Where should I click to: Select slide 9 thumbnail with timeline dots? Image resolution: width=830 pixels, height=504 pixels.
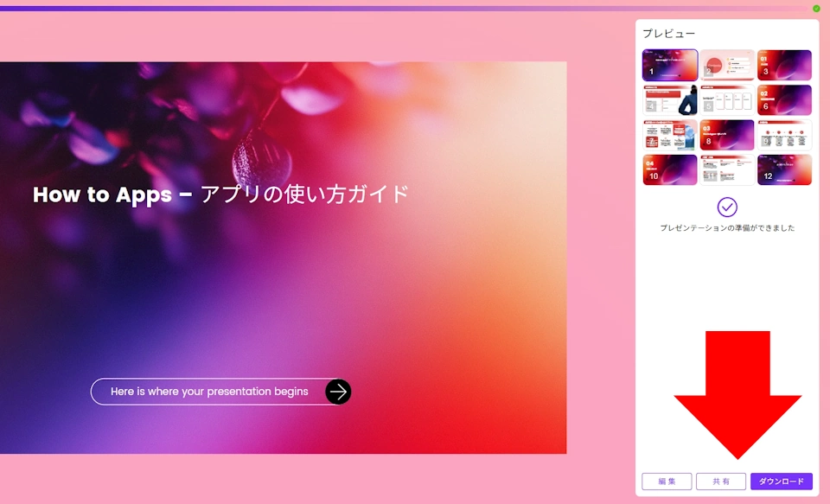tap(784, 135)
